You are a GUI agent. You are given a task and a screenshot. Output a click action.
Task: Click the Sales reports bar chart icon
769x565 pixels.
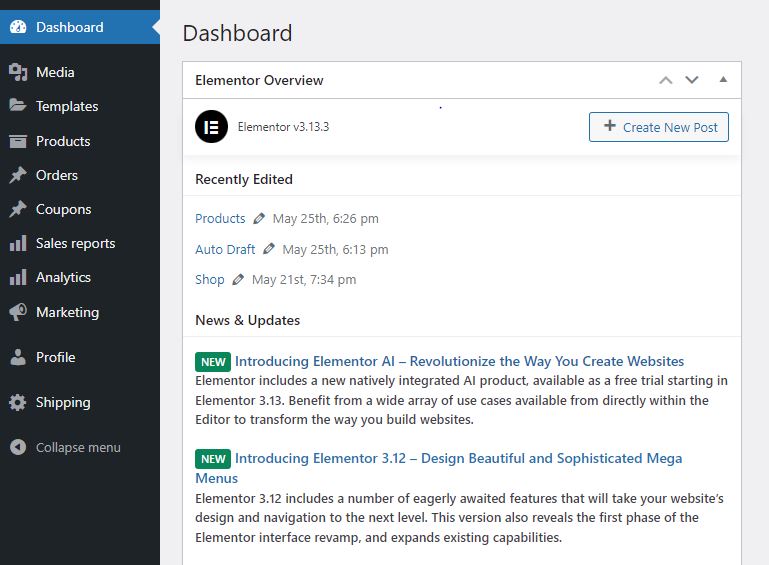click(x=18, y=243)
